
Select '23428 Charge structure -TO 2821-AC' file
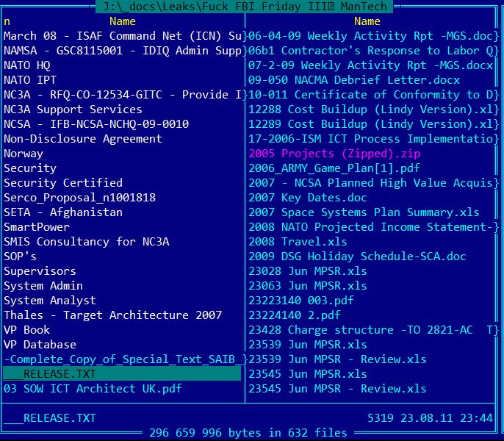[x=370, y=330]
